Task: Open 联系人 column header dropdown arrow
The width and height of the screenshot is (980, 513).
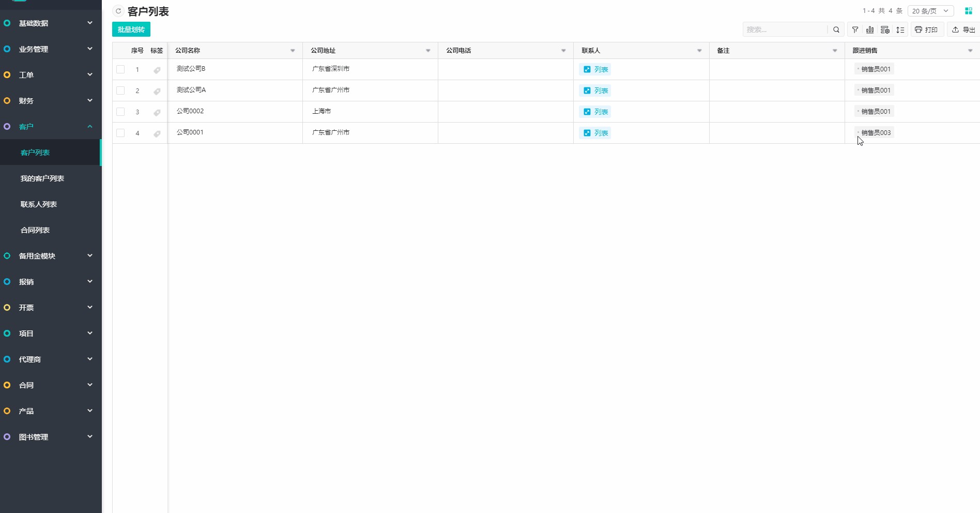Action: (x=699, y=51)
